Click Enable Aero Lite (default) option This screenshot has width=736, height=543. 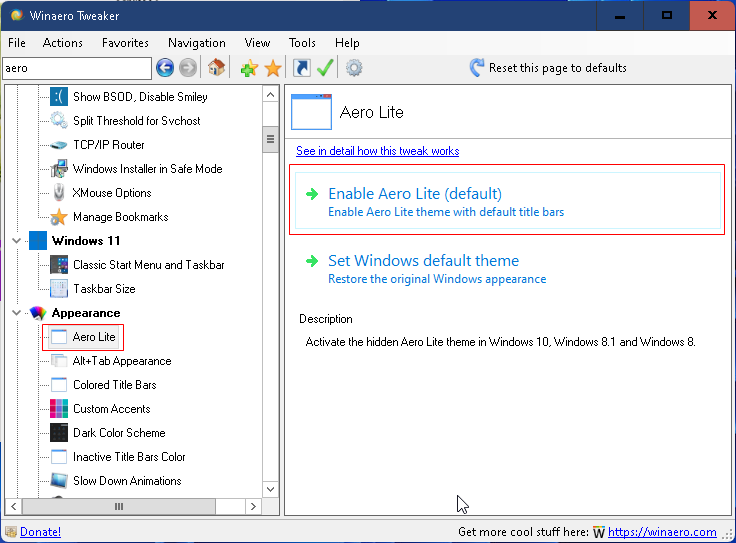[x=507, y=200]
